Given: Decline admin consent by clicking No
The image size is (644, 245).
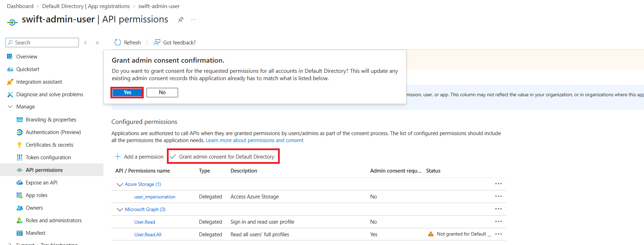Looking at the screenshot, I should coord(162,92).
